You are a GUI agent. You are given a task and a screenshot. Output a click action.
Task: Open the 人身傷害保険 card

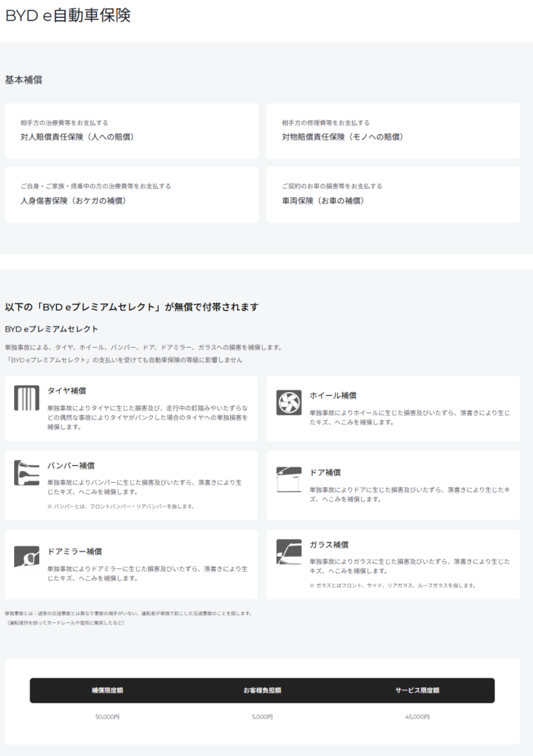click(x=131, y=194)
